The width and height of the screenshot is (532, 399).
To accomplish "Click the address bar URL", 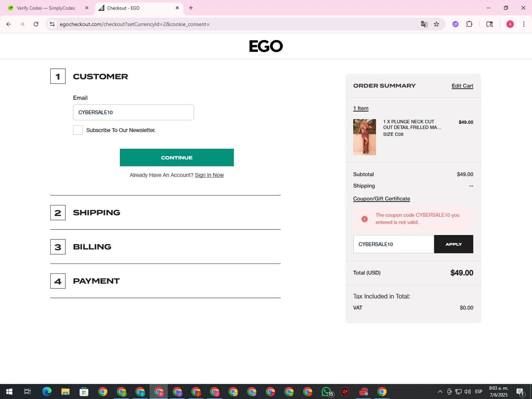I will pyautogui.click(x=135, y=24).
